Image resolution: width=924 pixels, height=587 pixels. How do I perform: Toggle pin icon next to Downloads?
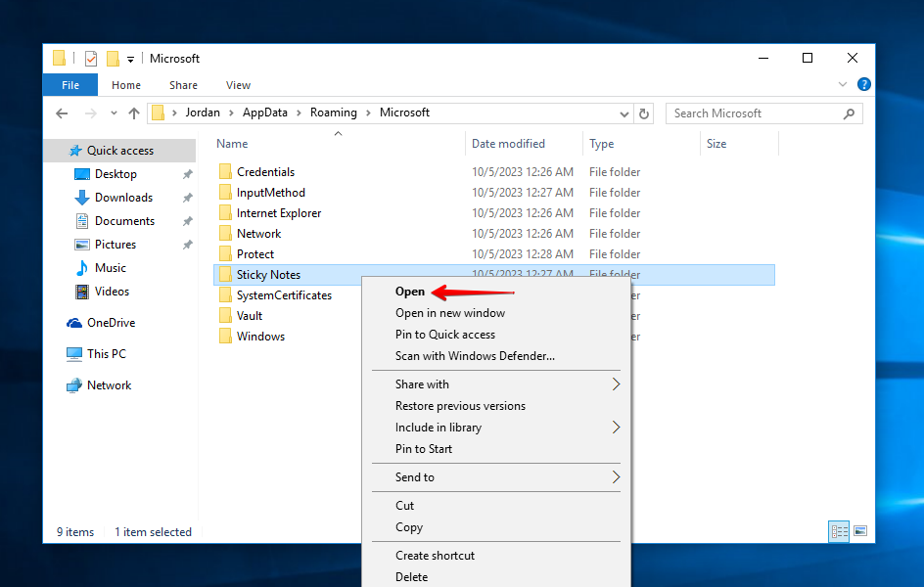pos(188,198)
